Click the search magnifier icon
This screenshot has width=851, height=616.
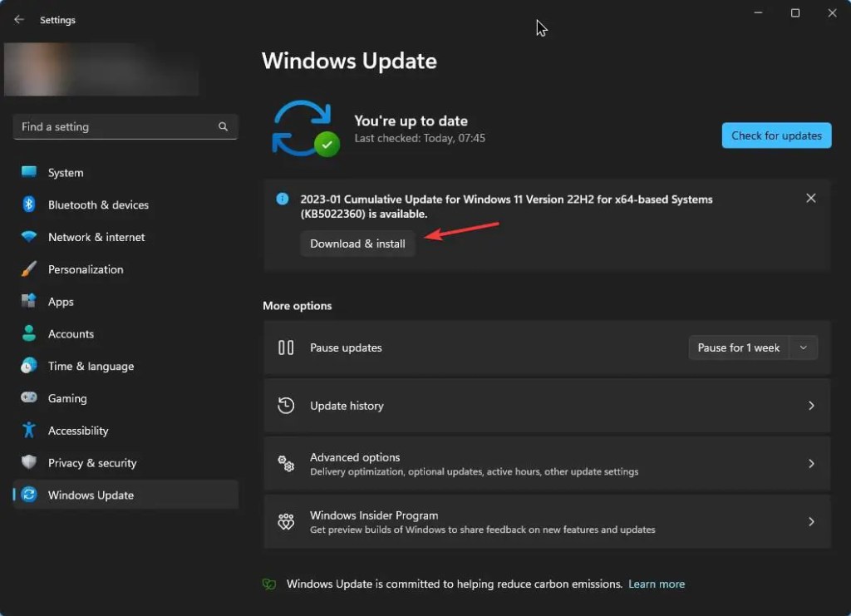[223, 126]
